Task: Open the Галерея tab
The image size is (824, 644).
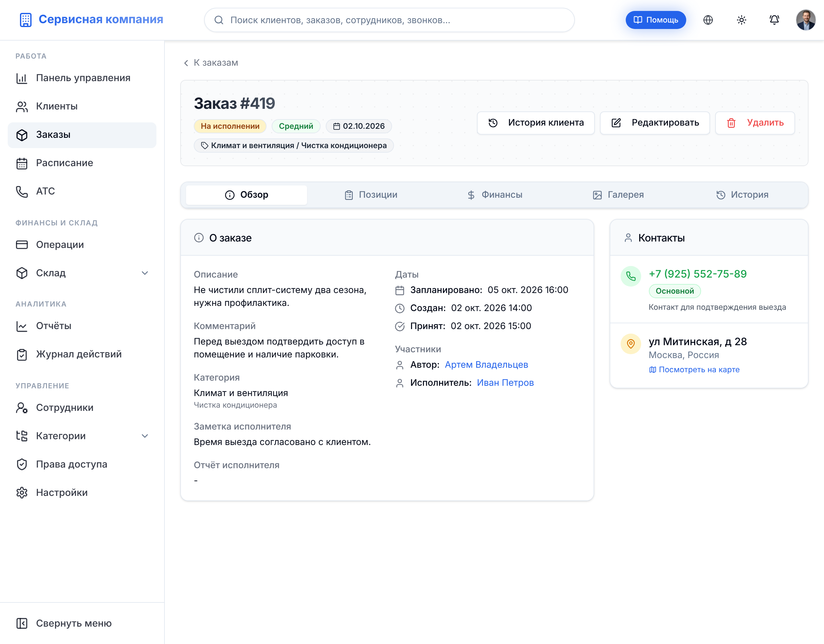Action: point(618,195)
